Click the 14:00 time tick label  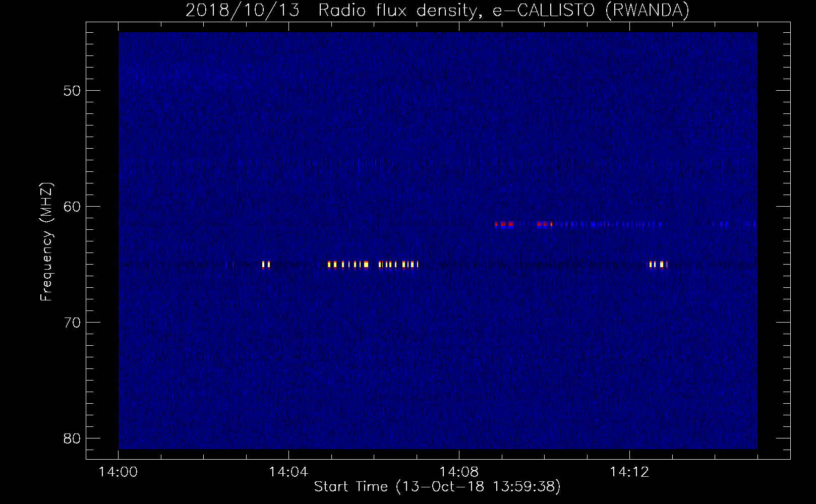pos(118,472)
